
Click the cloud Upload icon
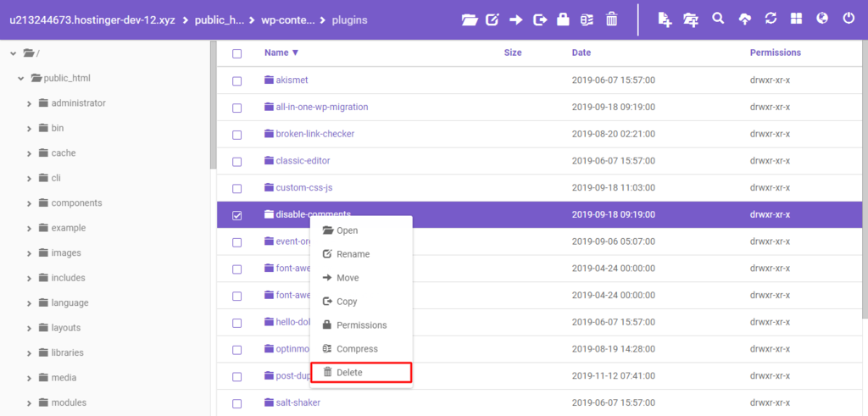coord(745,19)
